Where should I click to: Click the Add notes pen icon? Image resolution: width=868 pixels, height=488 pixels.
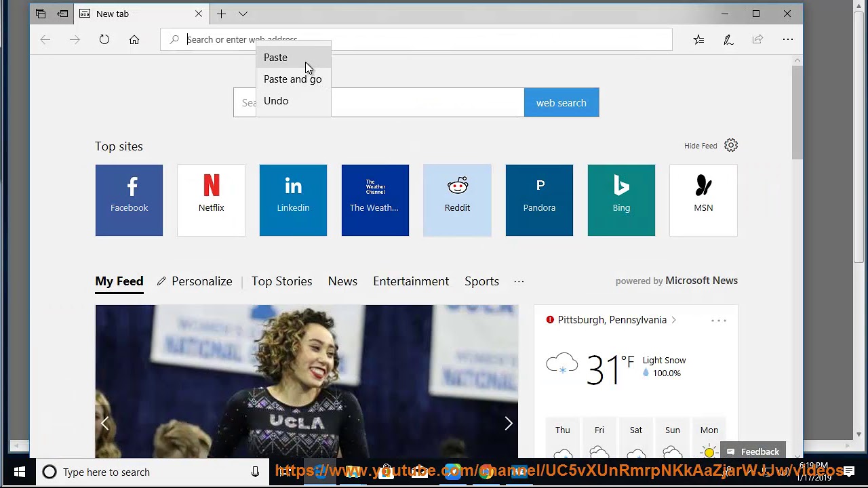728,39
